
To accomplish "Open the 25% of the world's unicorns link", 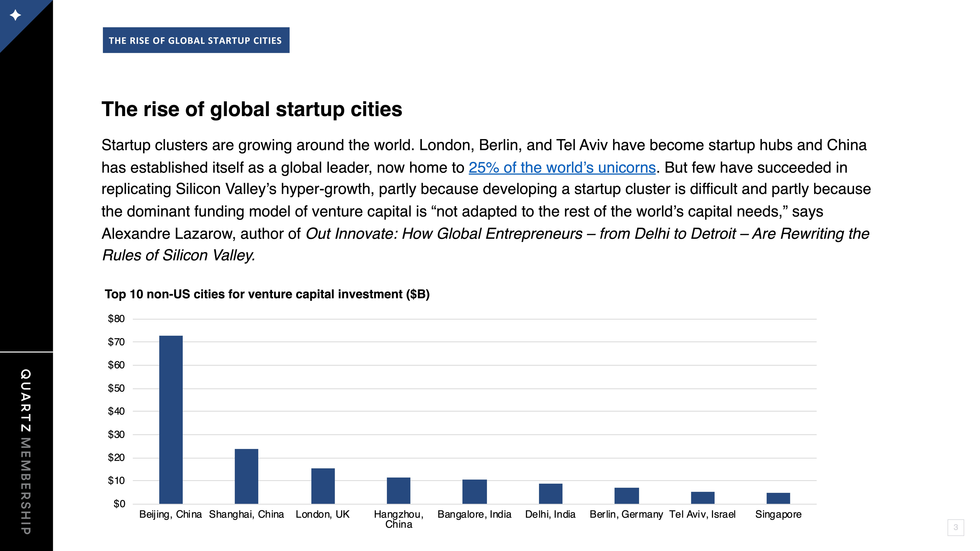I will tap(562, 168).
